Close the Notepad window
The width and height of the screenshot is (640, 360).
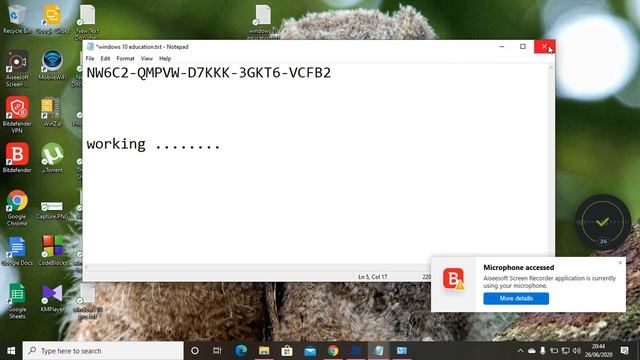click(x=544, y=47)
